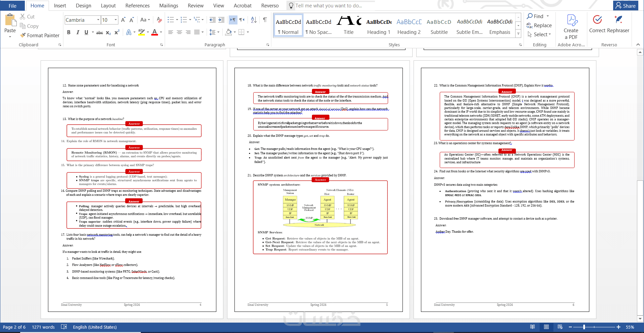Apply the No Spacing style

pyautogui.click(x=319, y=26)
